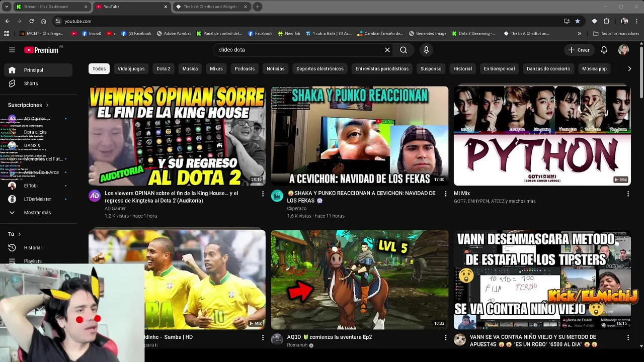Select the Deportes electrónicos chip
The height and width of the screenshot is (362, 644).
pyautogui.click(x=320, y=69)
